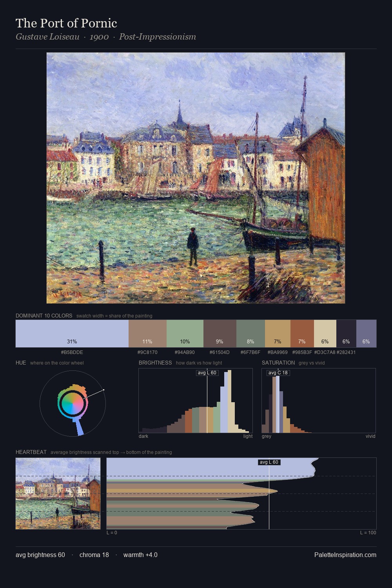This screenshot has height=588, width=392.
Task: Click the BRIGHTNESS section heading
Action: [155, 363]
